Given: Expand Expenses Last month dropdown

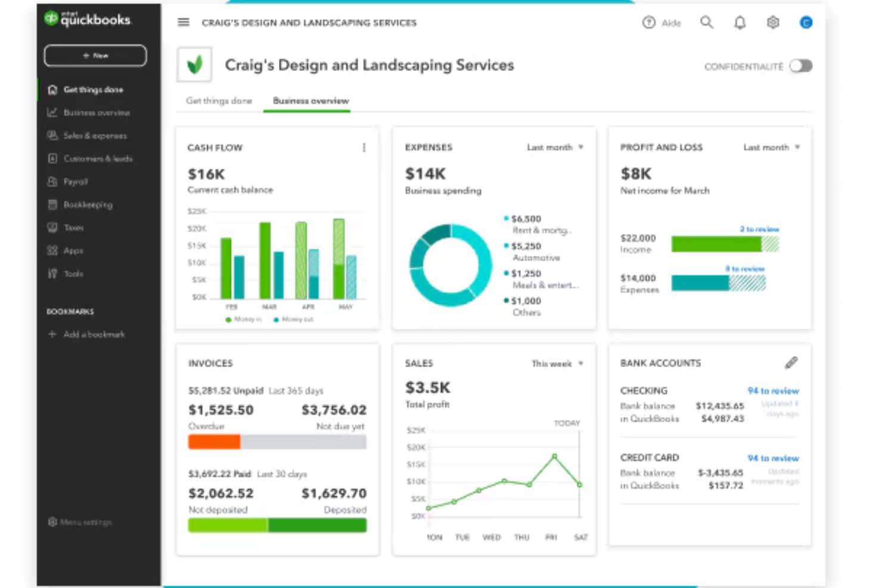Looking at the screenshot, I should [555, 147].
